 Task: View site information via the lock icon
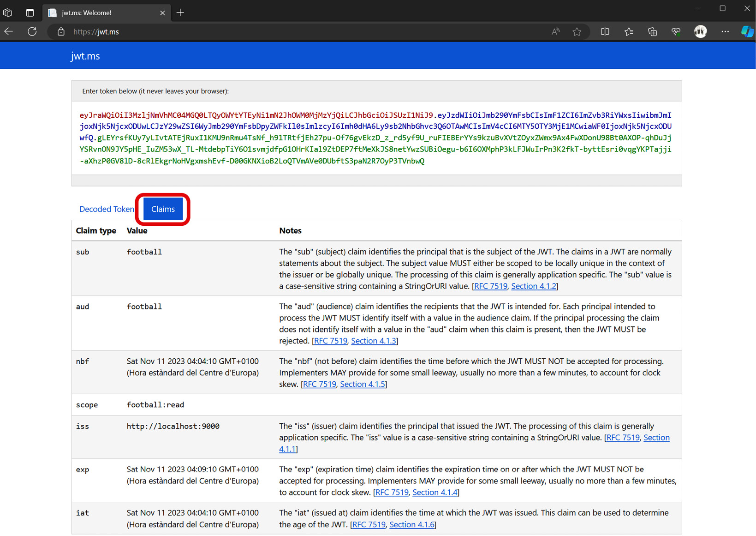(61, 31)
